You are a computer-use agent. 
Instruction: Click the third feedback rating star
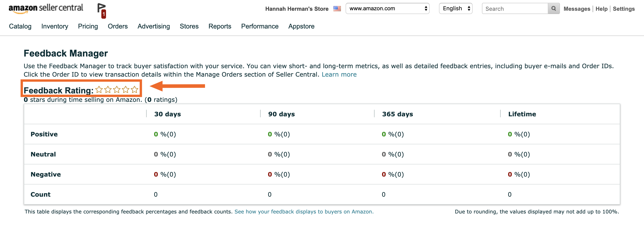[117, 89]
